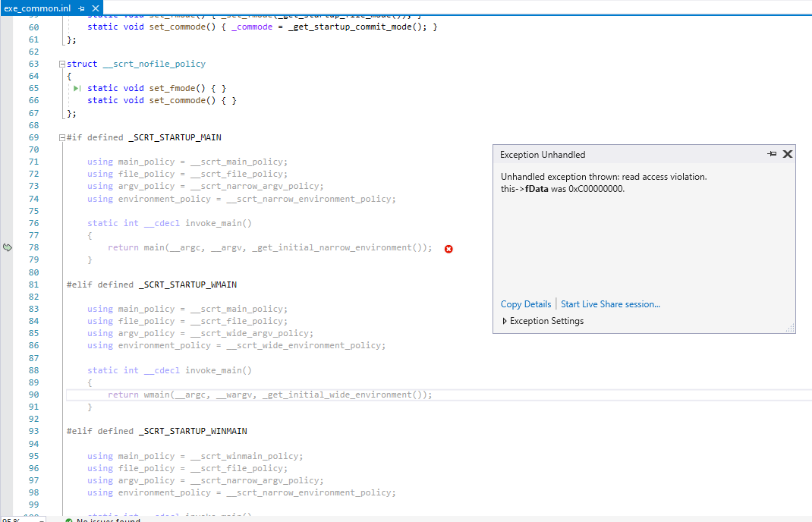
Task: Collapse the __scrt_nofile_policy struct on line 63
Action: pos(61,64)
